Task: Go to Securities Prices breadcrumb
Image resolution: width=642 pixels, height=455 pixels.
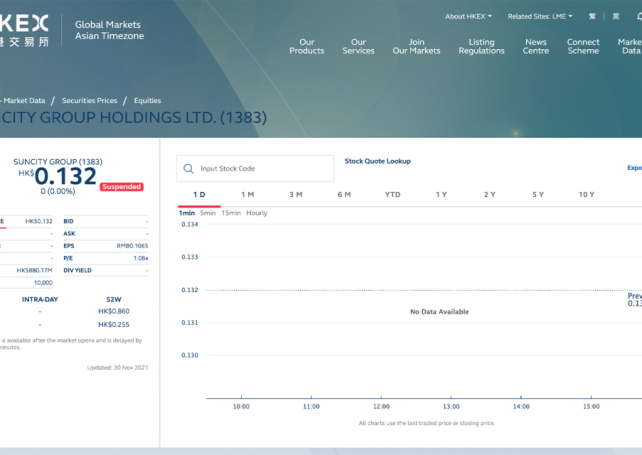Action: [89, 100]
